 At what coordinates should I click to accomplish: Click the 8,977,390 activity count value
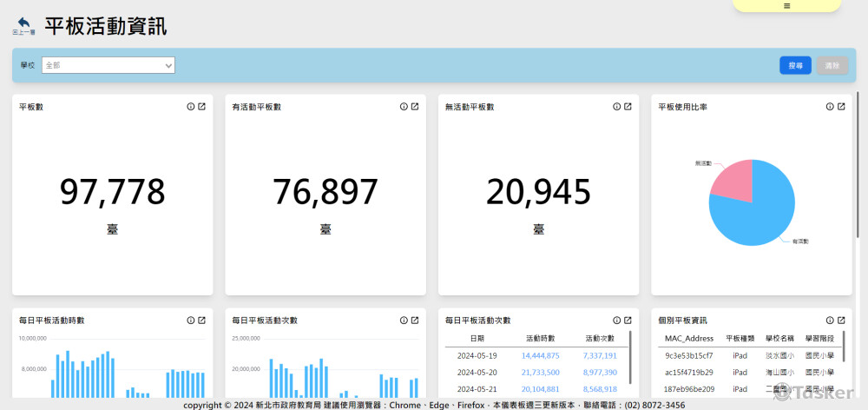click(600, 372)
